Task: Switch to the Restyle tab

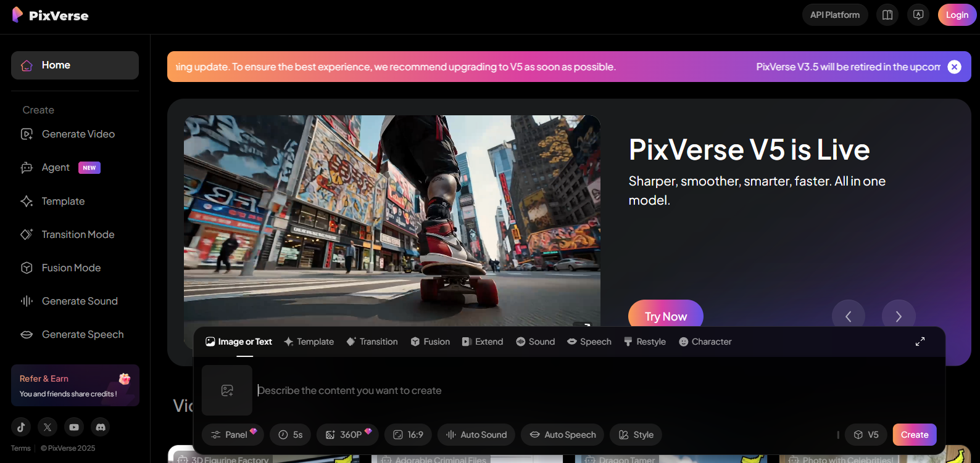Action: click(x=645, y=342)
